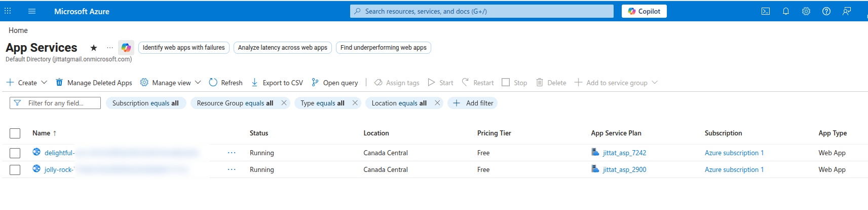Open the feedback icon in the top bar
Viewport: 868px width, 210px height.
pyautogui.click(x=847, y=11)
